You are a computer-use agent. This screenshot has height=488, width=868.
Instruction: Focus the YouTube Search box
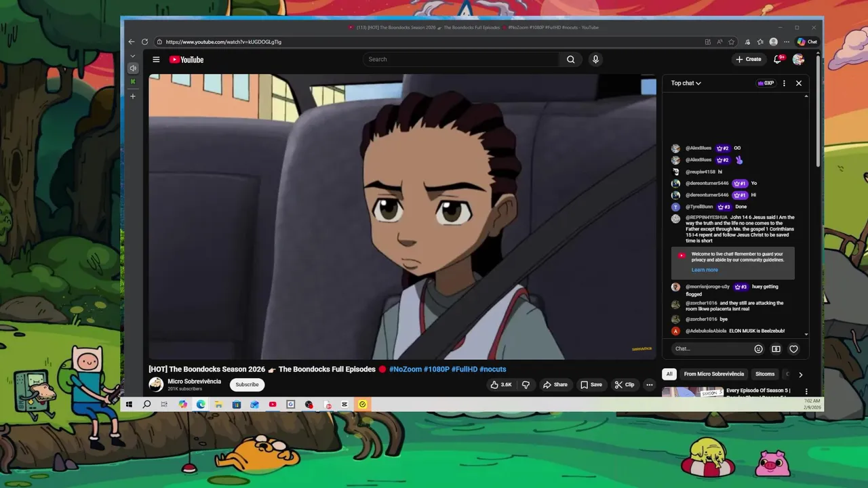[462, 60]
